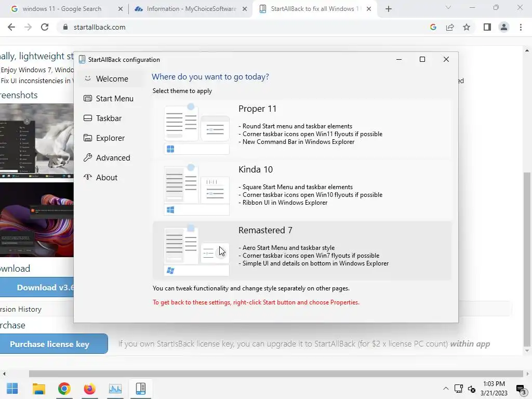Share this page using share icon
Image resolution: width=532 pixels, height=399 pixels.
coord(450,27)
